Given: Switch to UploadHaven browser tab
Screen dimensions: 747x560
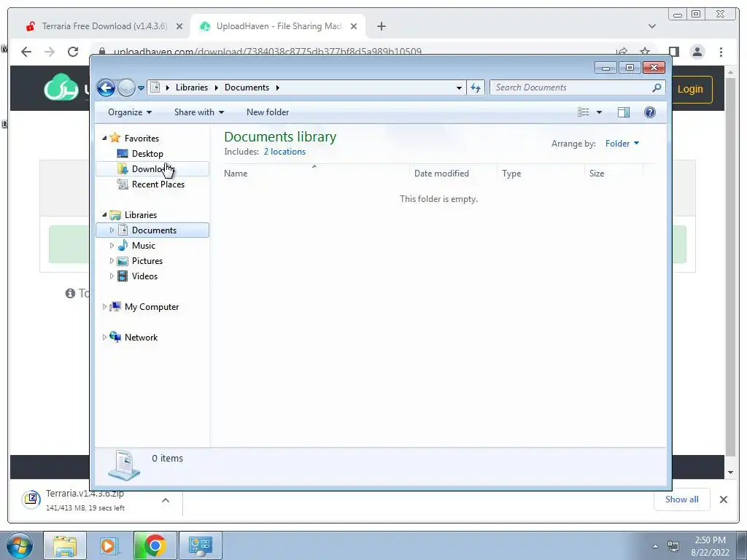Looking at the screenshot, I should point(278,26).
